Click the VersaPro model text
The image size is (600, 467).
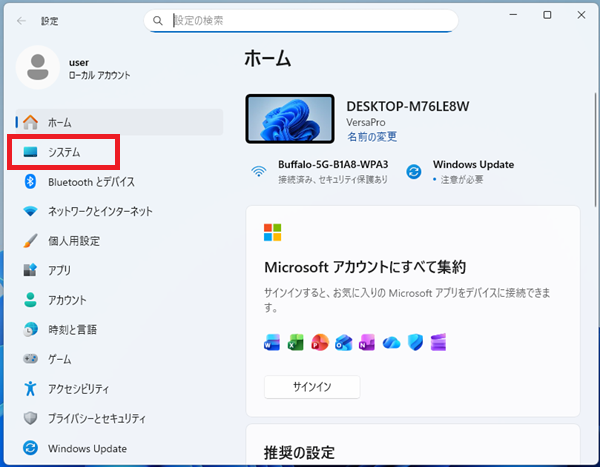click(365, 122)
